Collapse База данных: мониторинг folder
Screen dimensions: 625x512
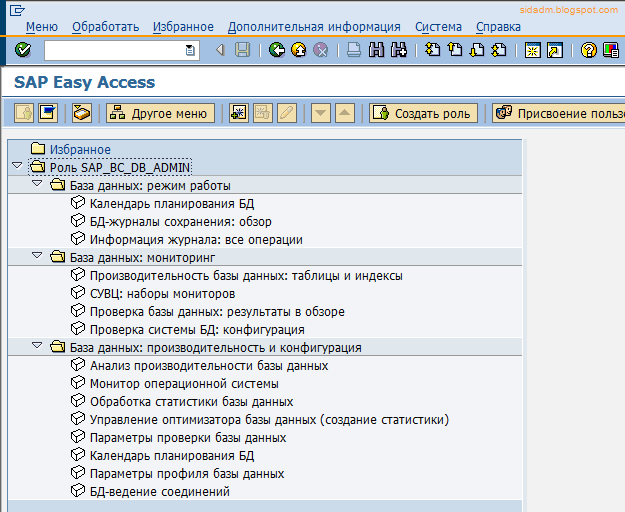pos(37,255)
